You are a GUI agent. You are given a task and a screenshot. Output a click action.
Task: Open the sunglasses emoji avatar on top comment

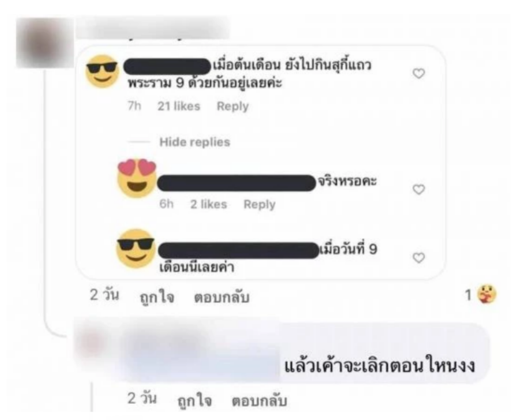[102, 71]
